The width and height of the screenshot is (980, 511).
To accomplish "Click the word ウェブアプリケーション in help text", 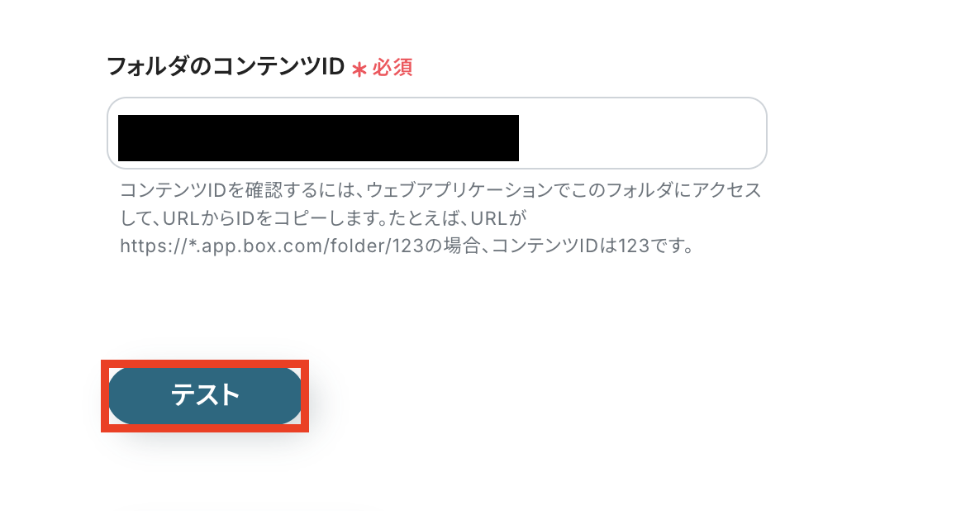I will click(459, 189).
